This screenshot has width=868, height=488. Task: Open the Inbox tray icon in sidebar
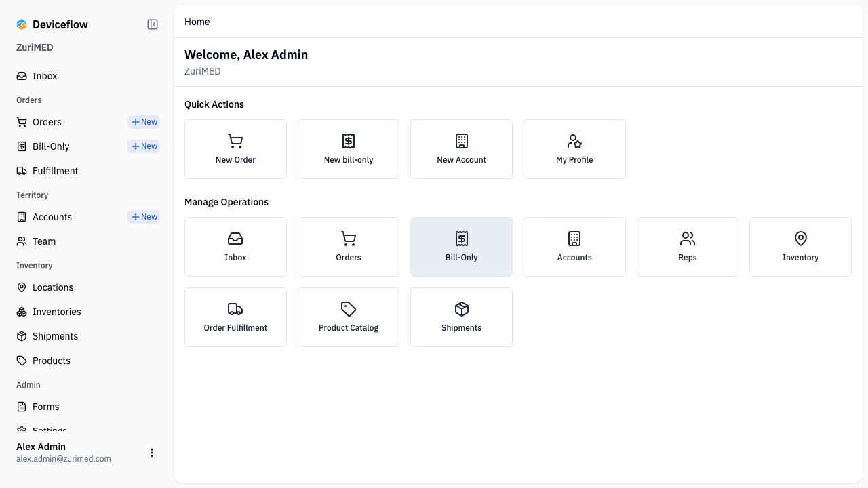pyautogui.click(x=21, y=75)
